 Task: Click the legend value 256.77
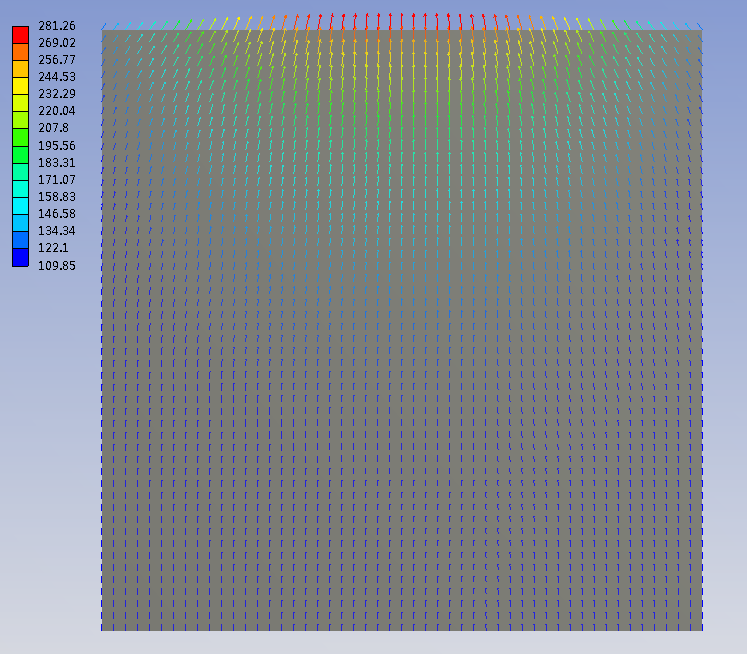(x=57, y=60)
